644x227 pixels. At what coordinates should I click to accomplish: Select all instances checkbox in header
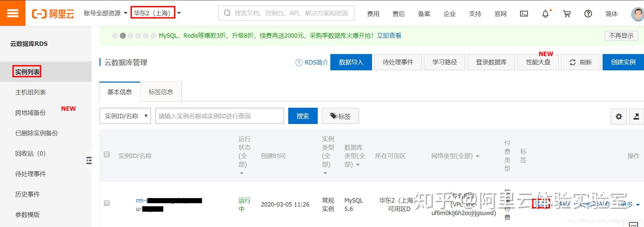107,155
